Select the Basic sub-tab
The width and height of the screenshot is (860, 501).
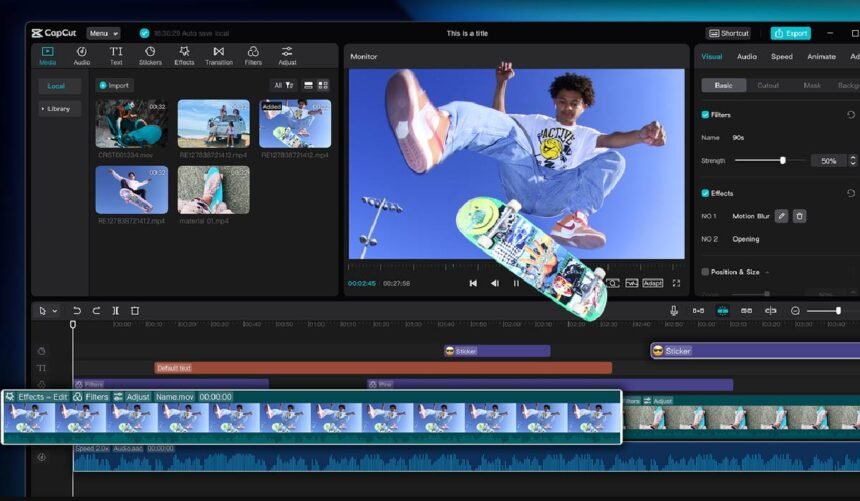pos(723,85)
